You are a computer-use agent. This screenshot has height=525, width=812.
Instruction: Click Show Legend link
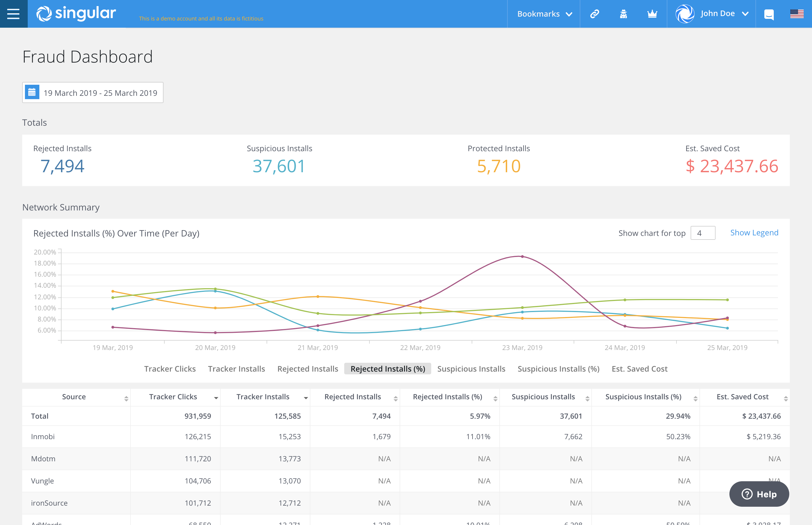click(754, 233)
